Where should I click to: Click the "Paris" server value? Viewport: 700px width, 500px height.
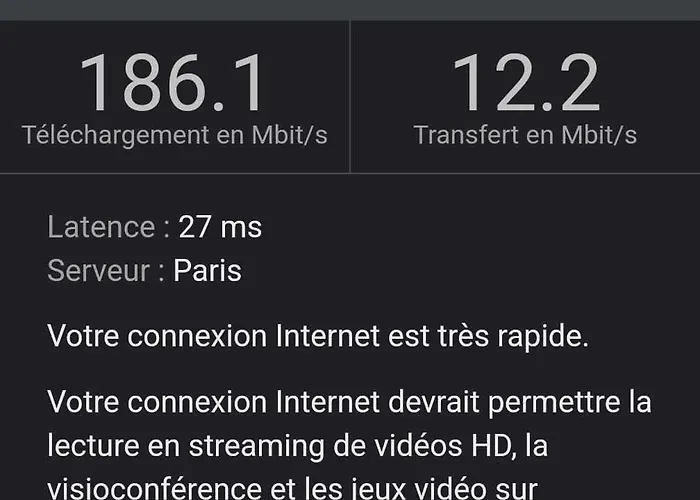pyautogui.click(x=207, y=270)
